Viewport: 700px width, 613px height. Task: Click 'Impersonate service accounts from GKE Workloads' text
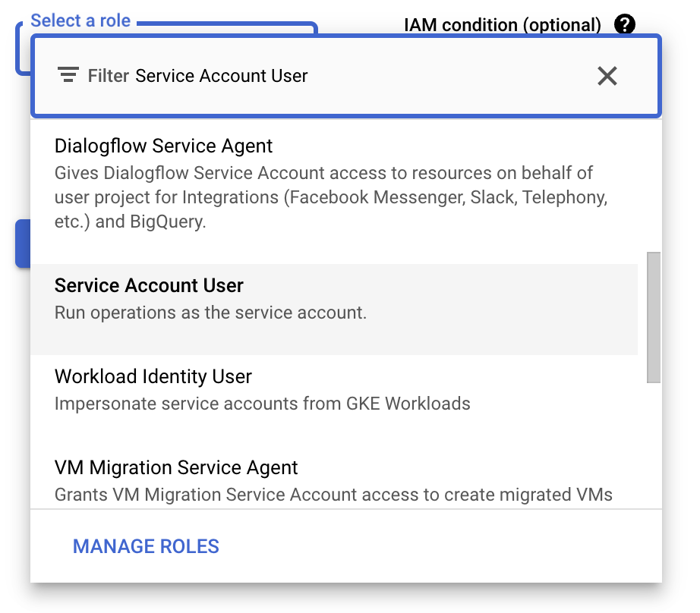[x=263, y=404]
